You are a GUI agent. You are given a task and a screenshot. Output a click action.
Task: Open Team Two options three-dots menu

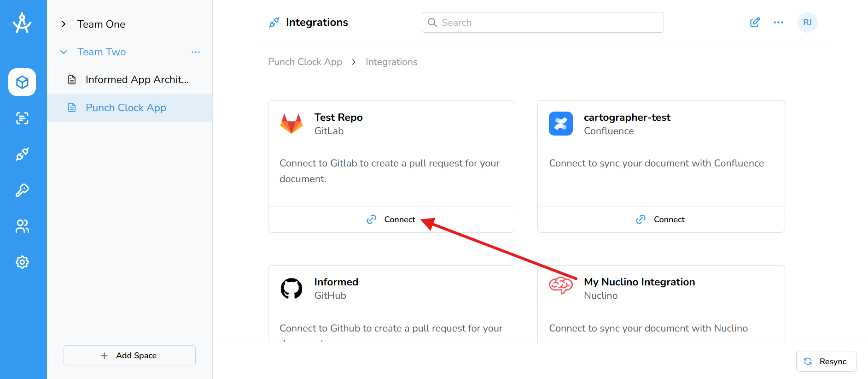[196, 52]
